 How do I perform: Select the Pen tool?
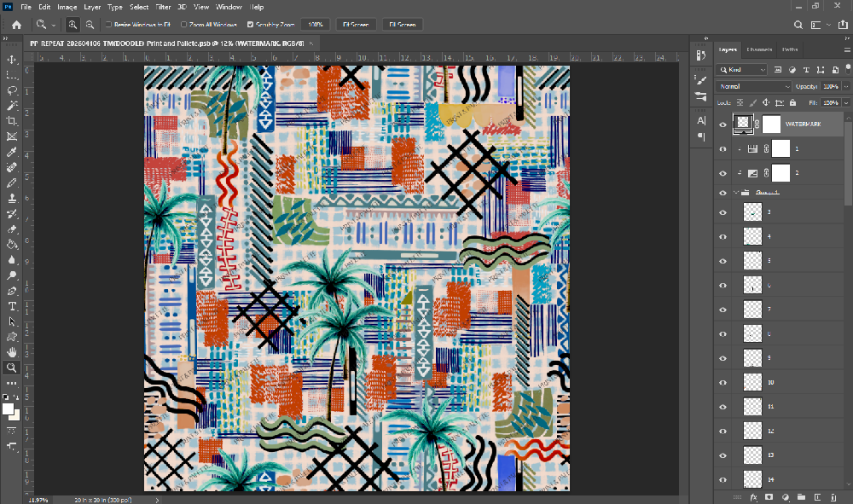(11, 291)
